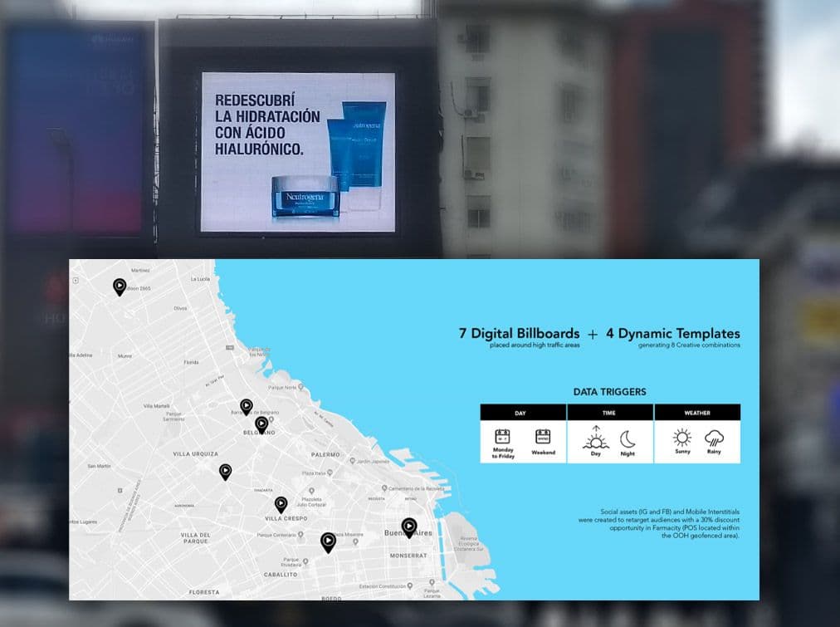Click the Rainy cloud icon
Image resolution: width=840 pixels, height=627 pixels.
pos(714,438)
